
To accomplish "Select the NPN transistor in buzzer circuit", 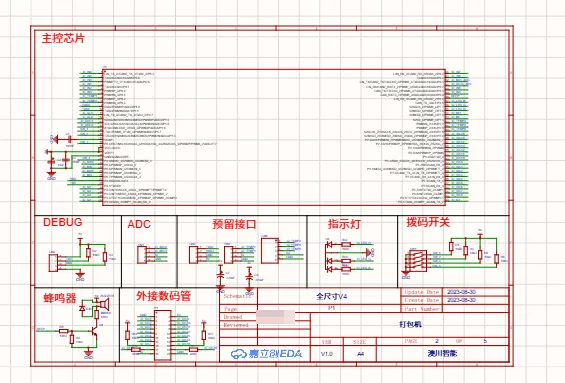I will tap(95, 332).
